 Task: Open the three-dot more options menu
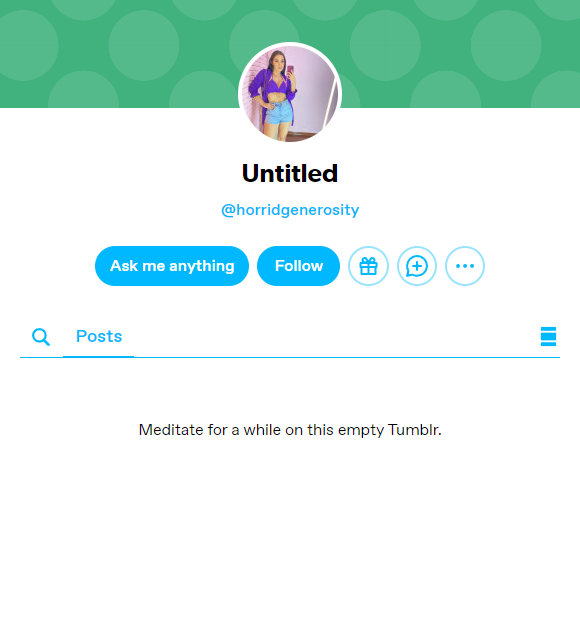tap(465, 266)
